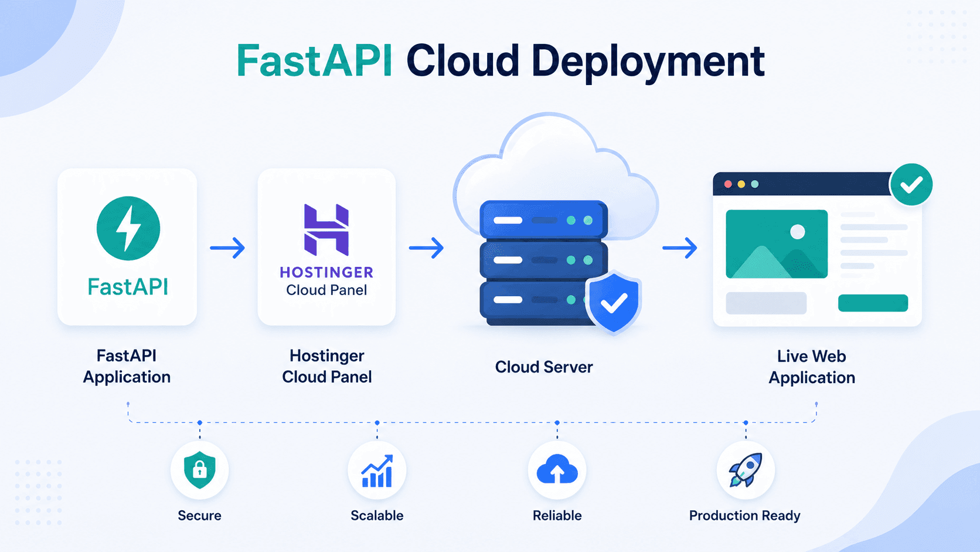Image resolution: width=980 pixels, height=552 pixels.
Task: Click the top server rack unit
Action: [x=544, y=220]
